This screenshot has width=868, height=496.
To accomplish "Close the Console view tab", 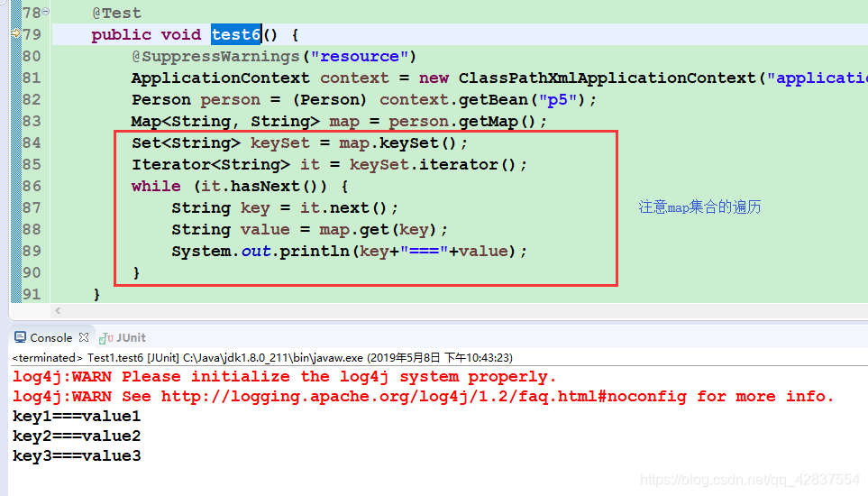I will [84, 337].
